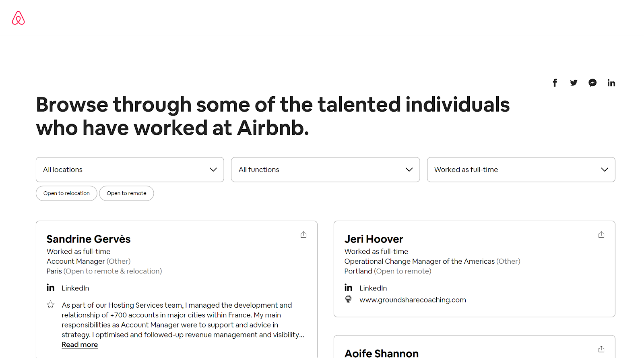
Task: Share Jeri Hoover's profile card
Action: 601,234
